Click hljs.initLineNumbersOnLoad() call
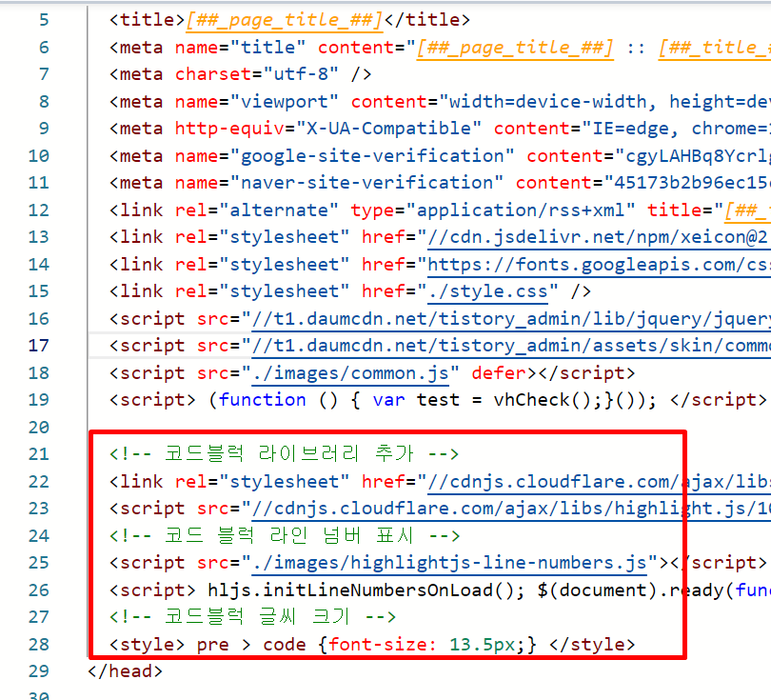Viewport: 771px width, 700px height. pos(361,590)
